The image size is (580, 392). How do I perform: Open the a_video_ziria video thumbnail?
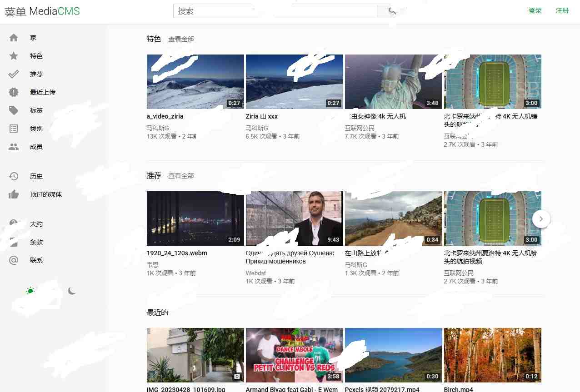coord(195,82)
